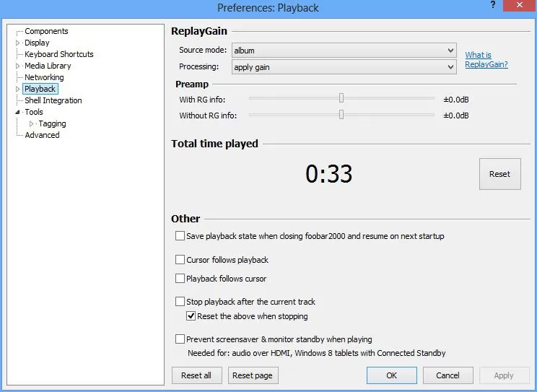Open Shell Integration preferences page
Screen dimensions: 537x392
[53, 100]
